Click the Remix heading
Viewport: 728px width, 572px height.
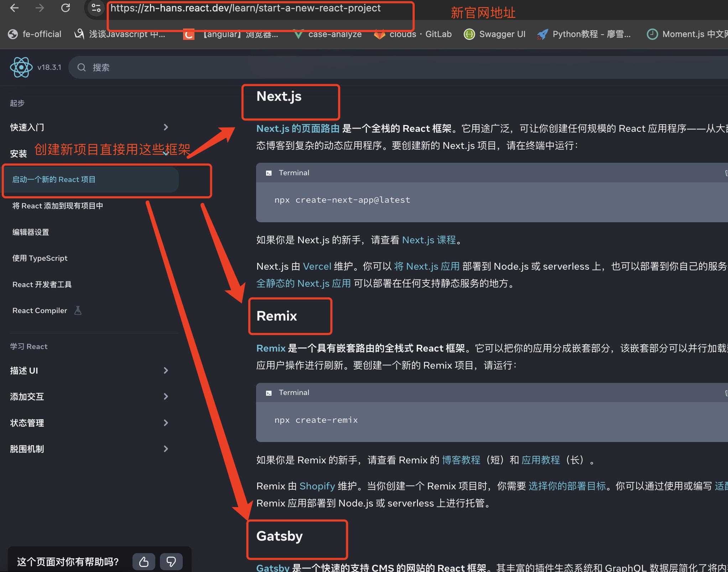tap(276, 316)
